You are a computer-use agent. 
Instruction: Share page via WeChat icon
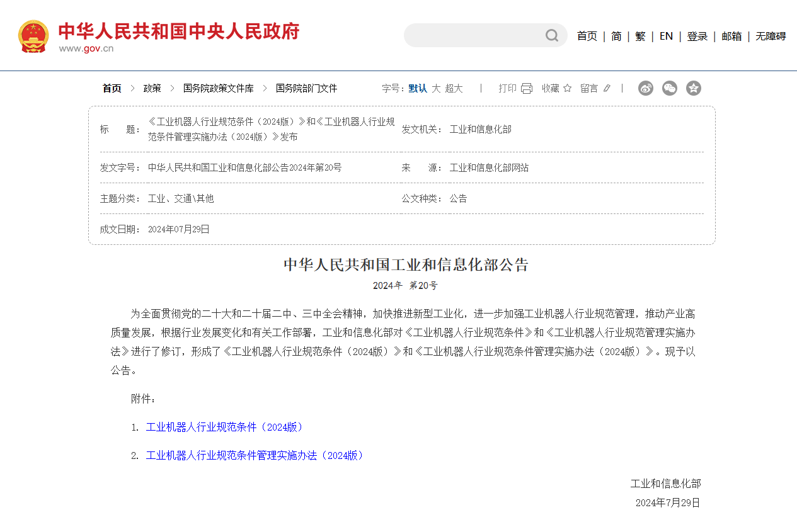670,88
